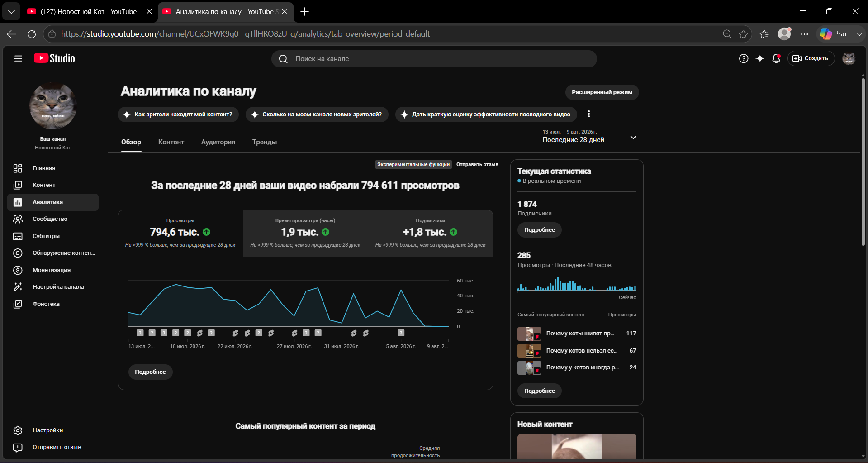Image resolution: width=868 pixels, height=463 pixels.
Task: Open Настройка канала in the sidebar
Action: [53, 287]
